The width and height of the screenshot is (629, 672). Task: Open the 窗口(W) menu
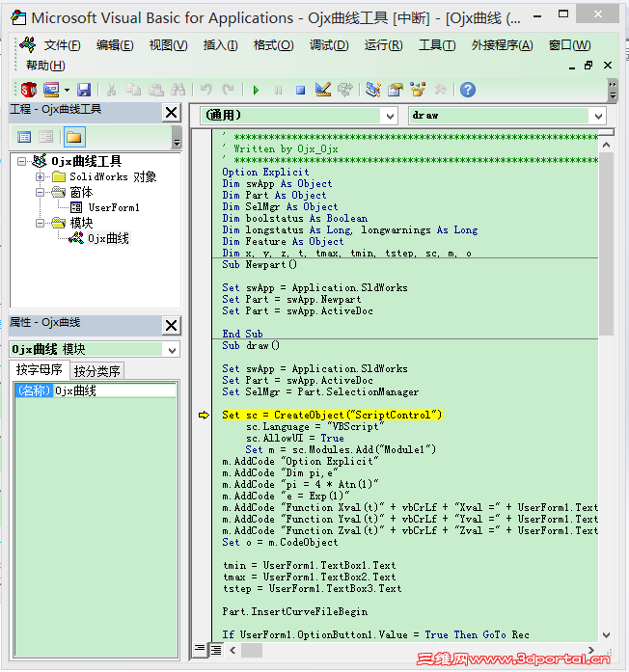tap(569, 45)
